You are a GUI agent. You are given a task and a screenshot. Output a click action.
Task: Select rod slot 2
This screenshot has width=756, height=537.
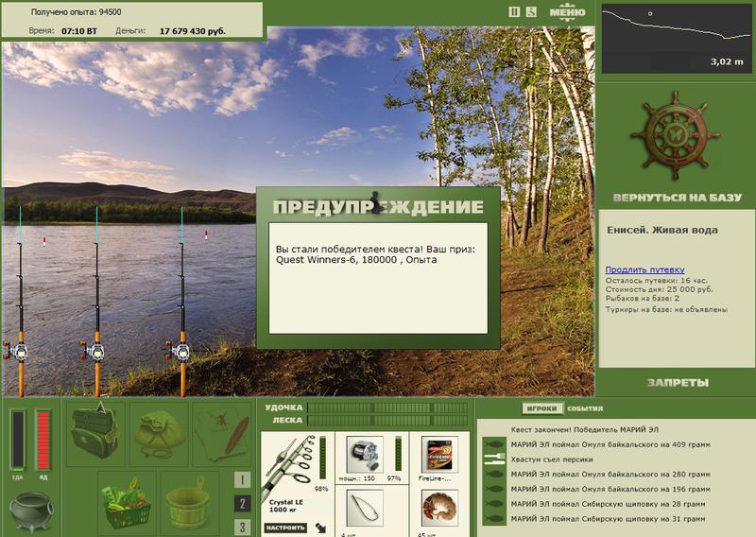(242, 504)
